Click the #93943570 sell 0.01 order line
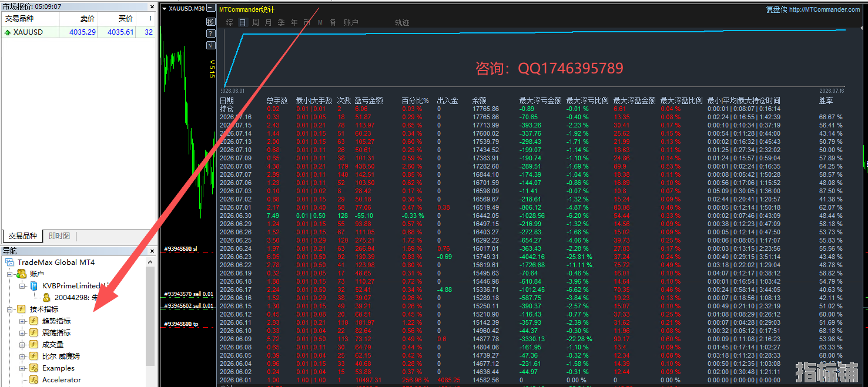Image resolution: width=868 pixels, height=387 pixels. point(188,294)
